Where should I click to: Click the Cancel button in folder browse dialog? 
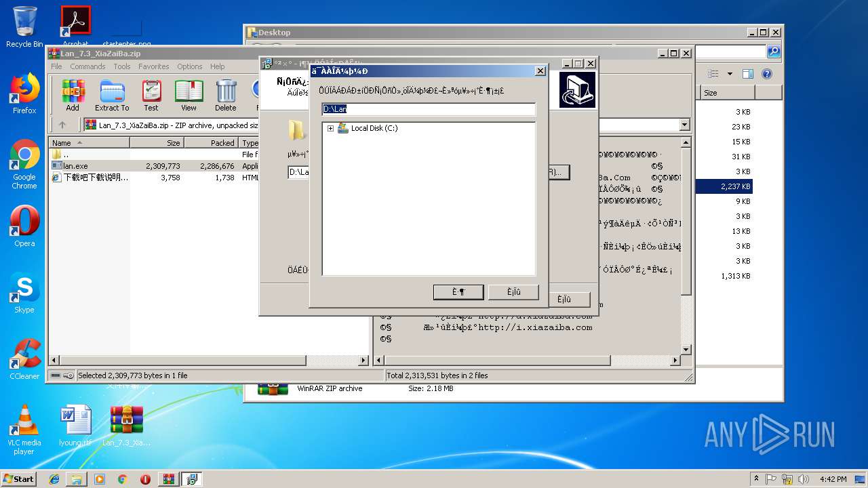[x=513, y=292]
